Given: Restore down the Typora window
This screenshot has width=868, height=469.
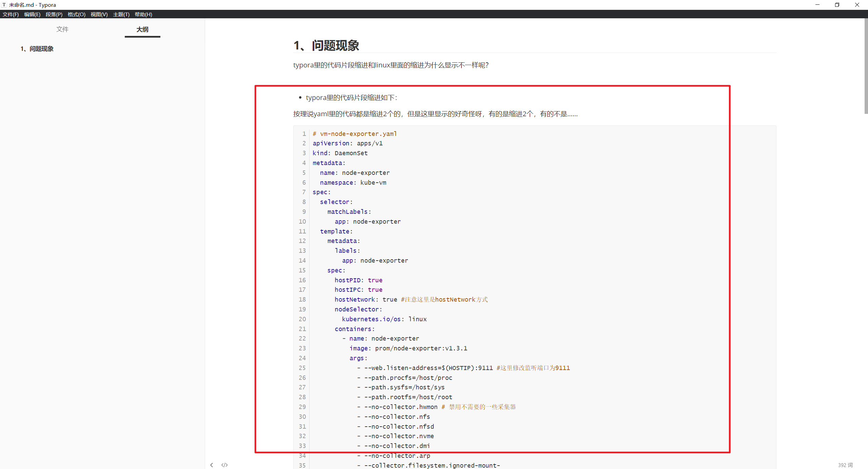Looking at the screenshot, I should coord(837,5).
